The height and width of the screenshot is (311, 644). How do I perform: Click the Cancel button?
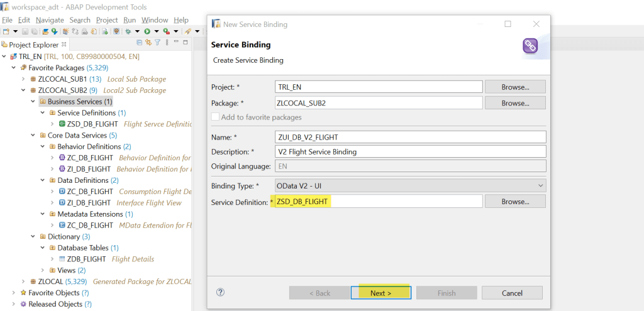[x=511, y=293]
